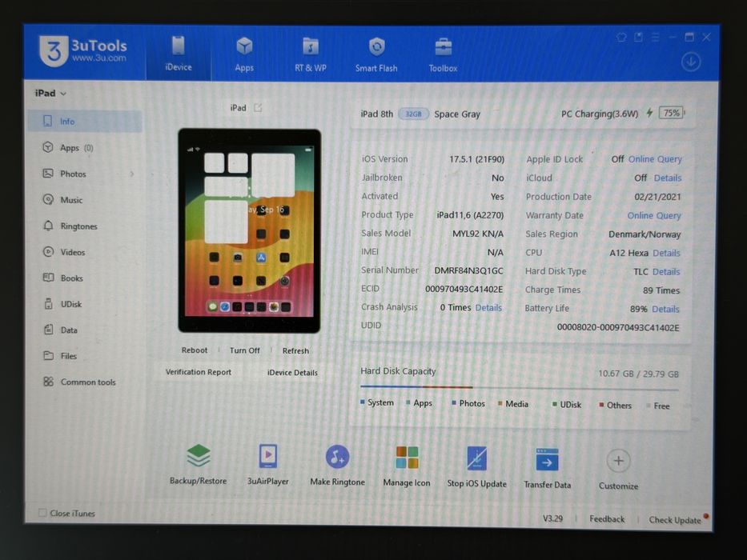Image resolution: width=747 pixels, height=560 pixels.
Task: Open the downloads arrow icon
Action: pyautogui.click(x=691, y=62)
